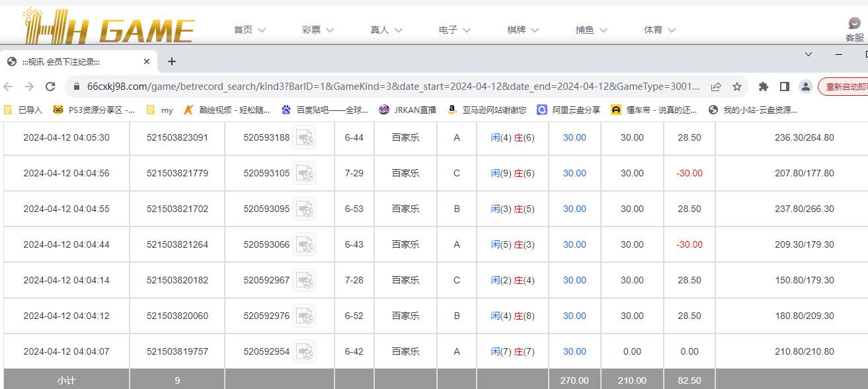The width and height of the screenshot is (868, 389).
Task: Open a new tab with the plus button
Action: pyautogui.click(x=172, y=61)
